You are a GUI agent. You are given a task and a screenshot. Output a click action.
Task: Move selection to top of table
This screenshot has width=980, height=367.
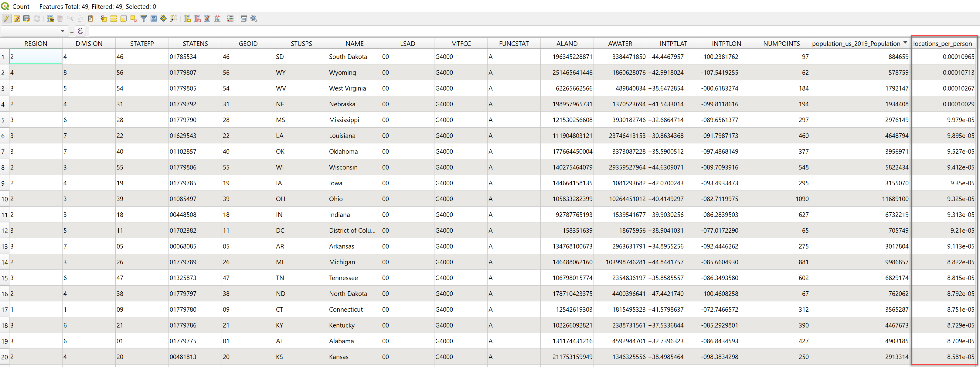(x=154, y=19)
